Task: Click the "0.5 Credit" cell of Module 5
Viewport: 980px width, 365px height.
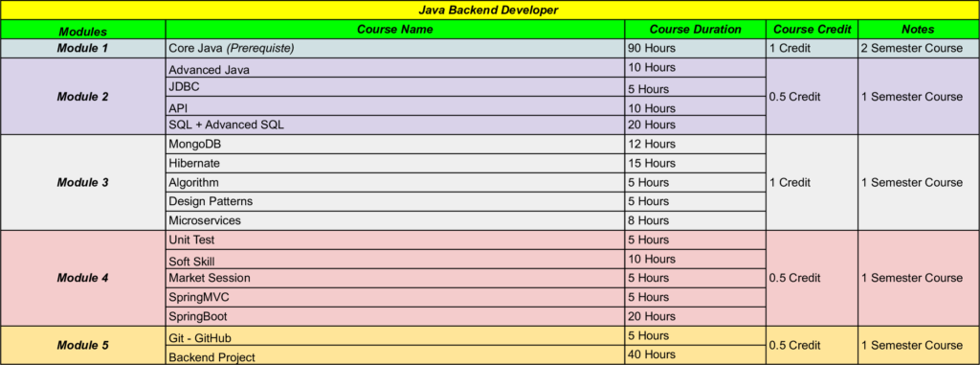Action: tap(812, 345)
